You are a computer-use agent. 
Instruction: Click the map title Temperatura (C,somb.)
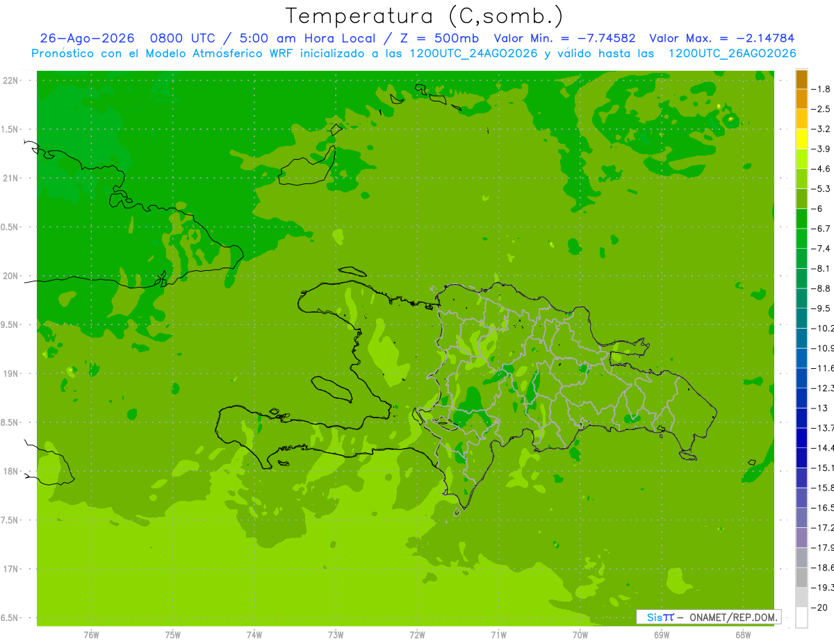425,16
